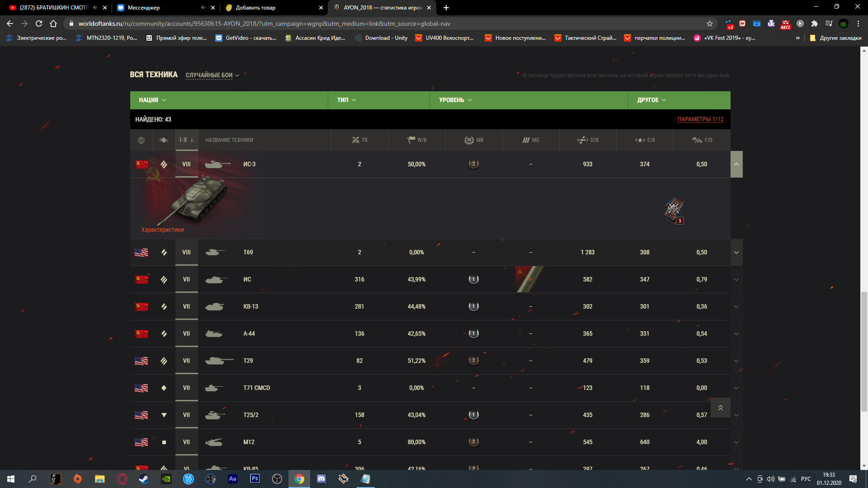Expand the T29 row details

pos(736,361)
